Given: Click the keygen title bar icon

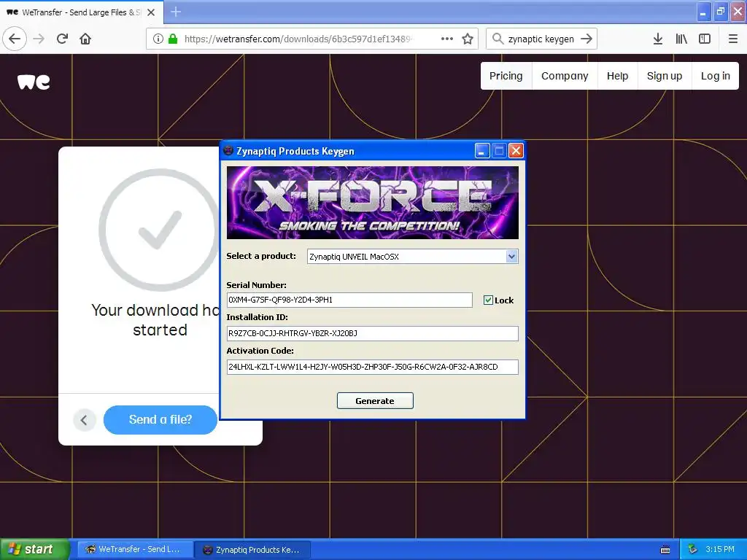Looking at the screenshot, I should (228, 151).
